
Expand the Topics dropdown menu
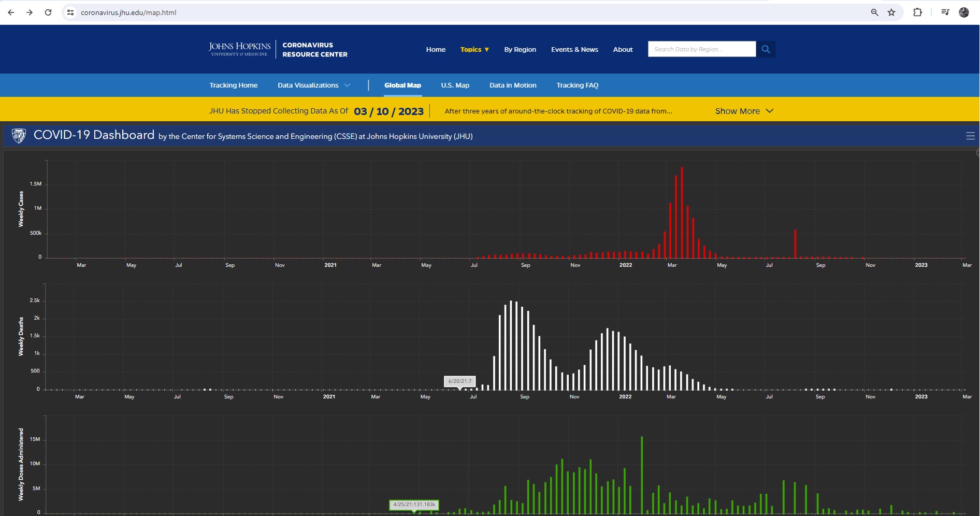coord(474,50)
